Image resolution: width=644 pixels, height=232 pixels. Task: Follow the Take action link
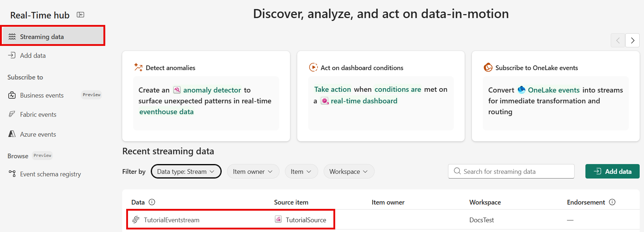(332, 89)
